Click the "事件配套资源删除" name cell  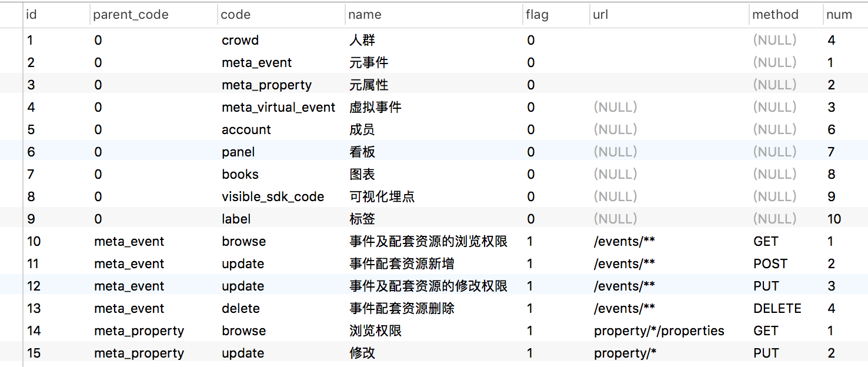(402, 309)
